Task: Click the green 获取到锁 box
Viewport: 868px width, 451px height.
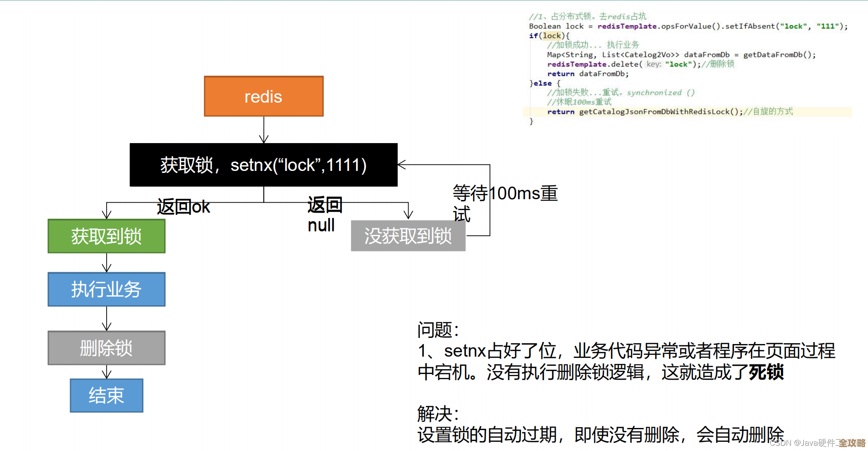Action: pyautogui.click(x=107, y=236)
